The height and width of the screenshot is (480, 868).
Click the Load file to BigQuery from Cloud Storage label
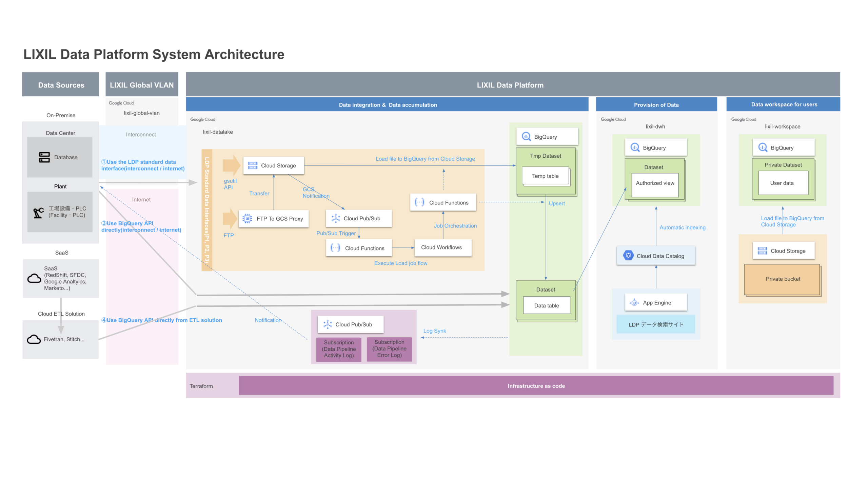coord(425,159)
